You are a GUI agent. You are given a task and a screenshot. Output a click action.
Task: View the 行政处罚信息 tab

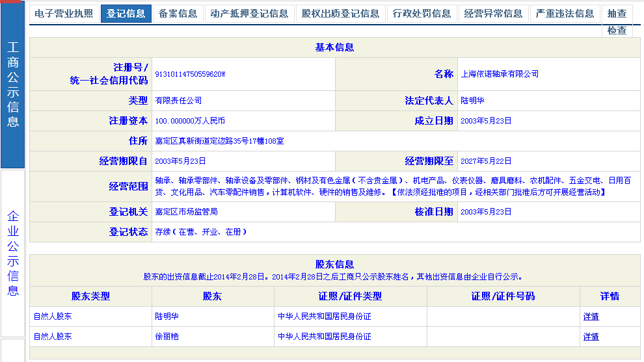pyautogui.click(x=422, y=14)
